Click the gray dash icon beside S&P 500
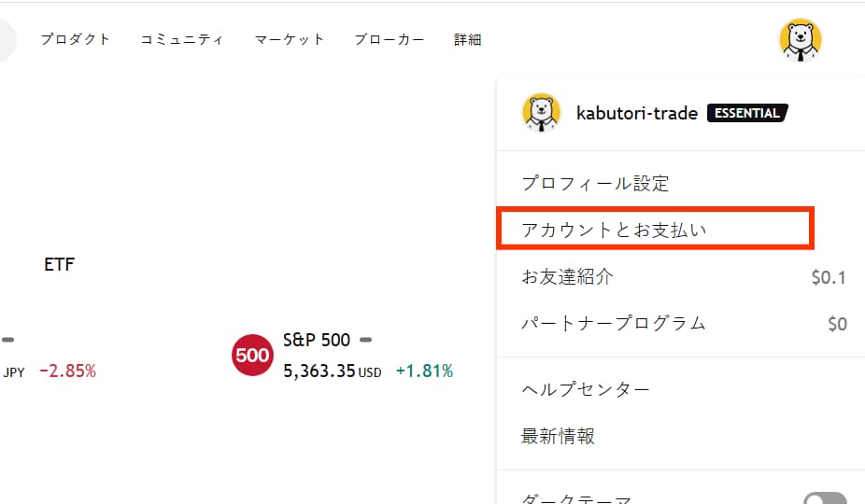 [366, 340]
